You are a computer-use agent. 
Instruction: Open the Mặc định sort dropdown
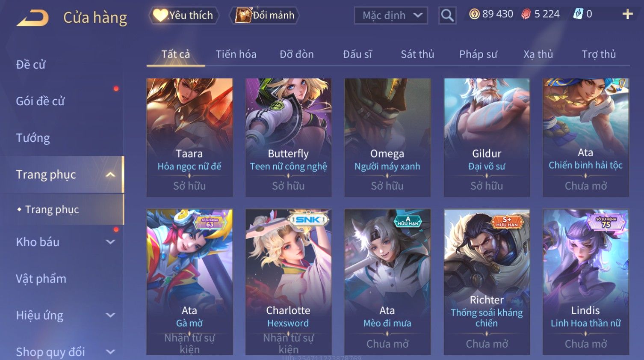[x=391, y=15]
